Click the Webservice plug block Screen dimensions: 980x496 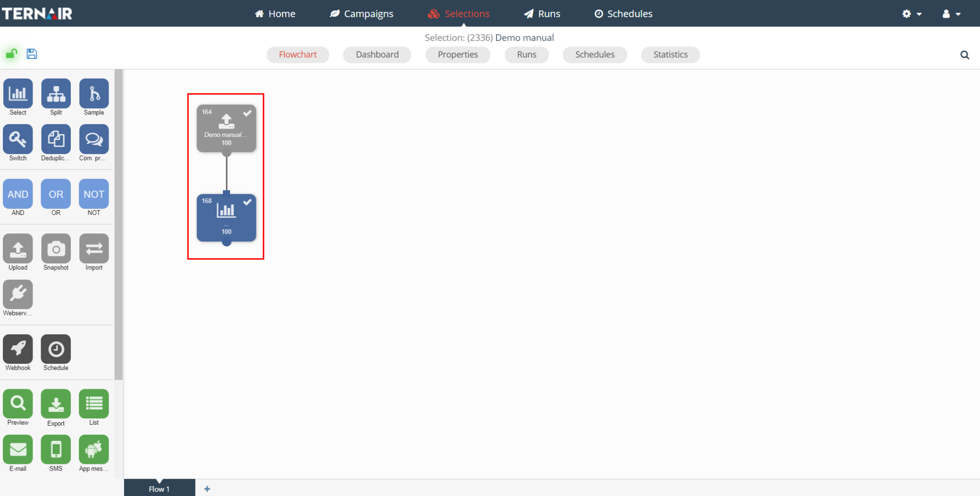point(18,294)
